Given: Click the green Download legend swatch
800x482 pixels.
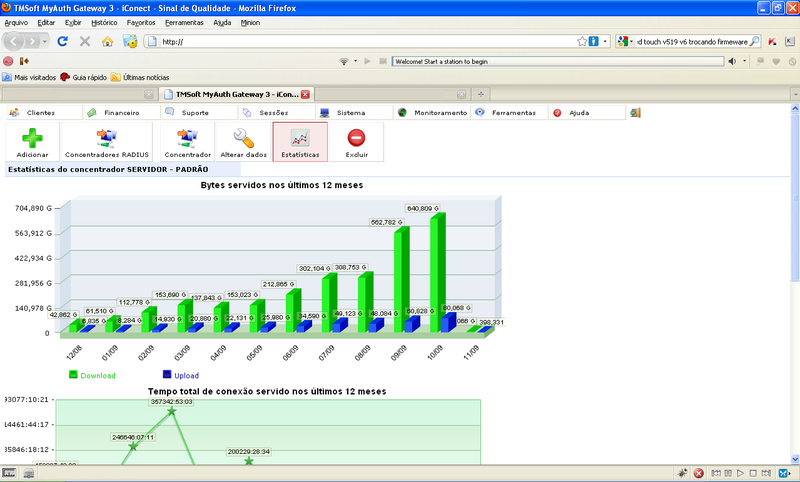Looking at the screenshot, I should click(73, 374).
